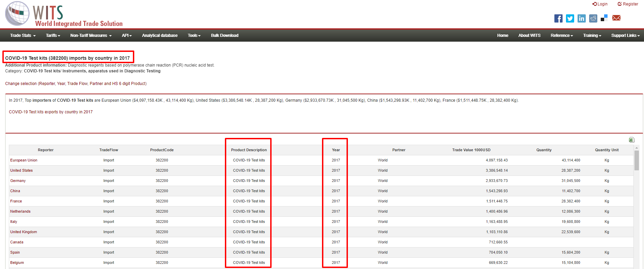Image resolution: width=644 pixels, height=269 pixels.
Task: Click quantity 15,604,200 for Spain
Action: tap(571, 252)
